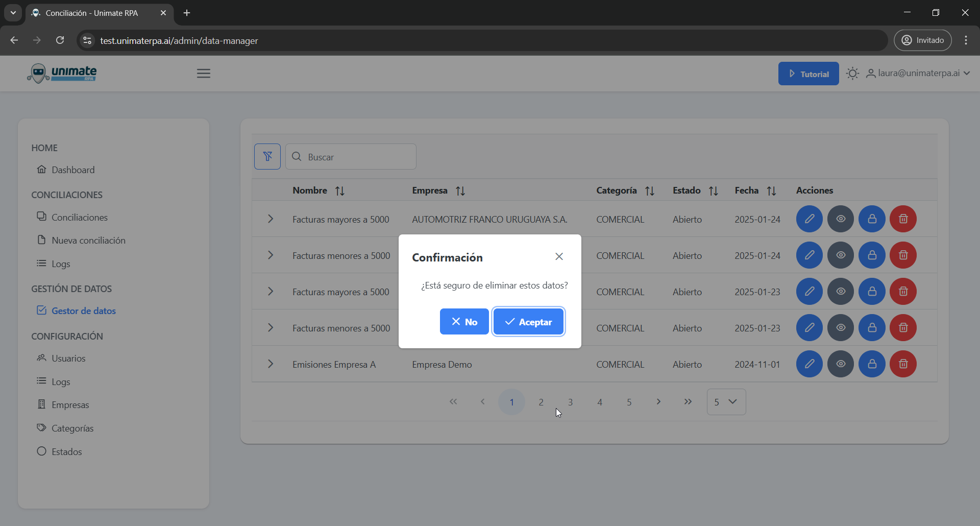The height and width of the screenshot is (526, 980).
Task: Expand first row Facturas mayores a 5000 dated 2025-01-24
Action: pyautogui.click(x=271, y=219)
